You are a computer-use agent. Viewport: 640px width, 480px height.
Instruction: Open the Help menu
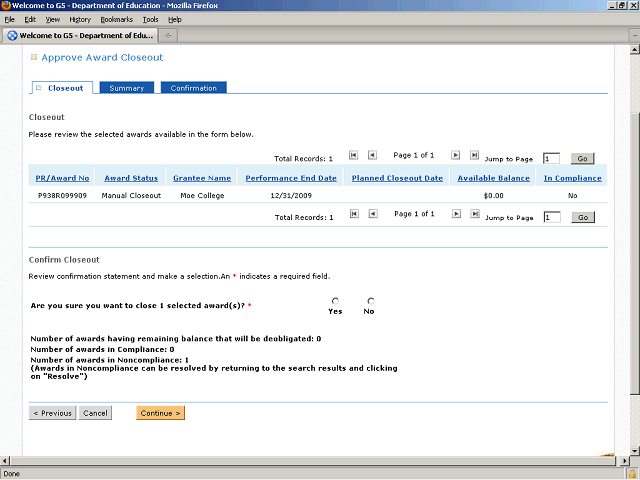click(x=175, y=20)
